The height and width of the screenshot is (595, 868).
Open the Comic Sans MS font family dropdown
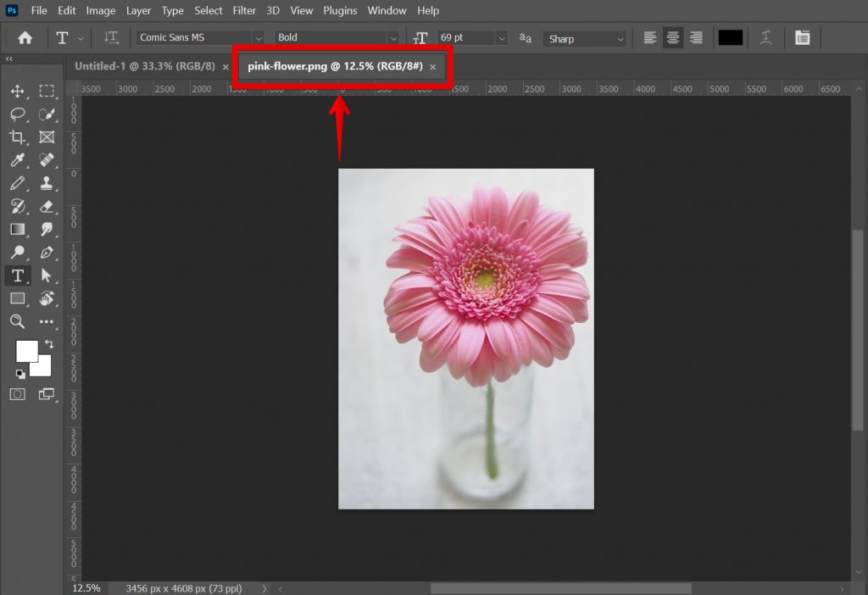[x=260, y=37]
